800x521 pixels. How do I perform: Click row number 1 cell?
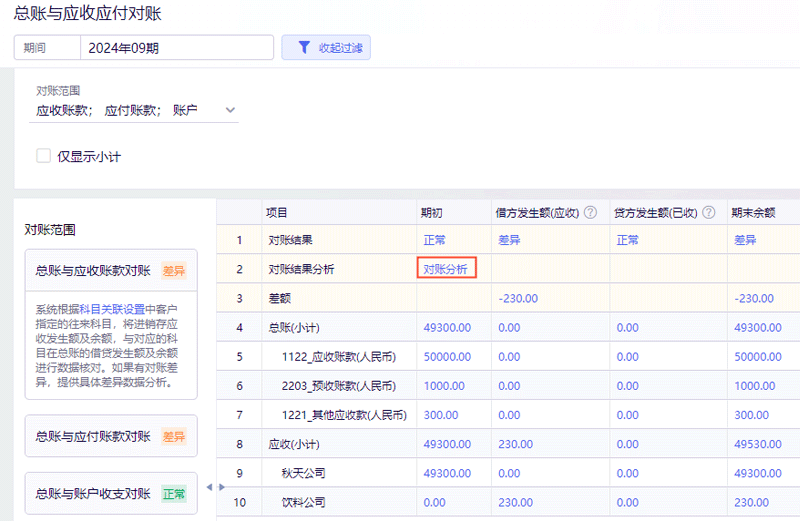click(x=239, y=240)
